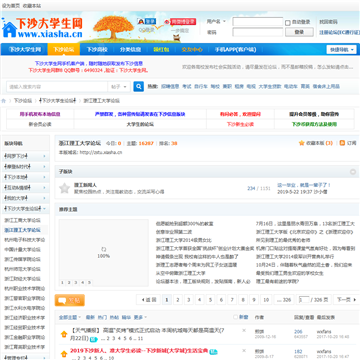Click the next page button
This screenshot has height=360, width=360.
345,300
